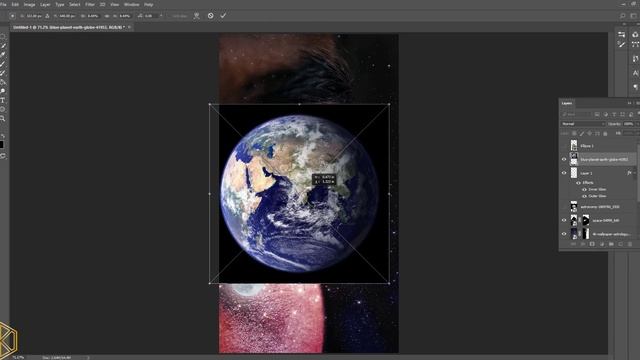Open the search icon at top right
640x360 pixels.
pos(623,16)
